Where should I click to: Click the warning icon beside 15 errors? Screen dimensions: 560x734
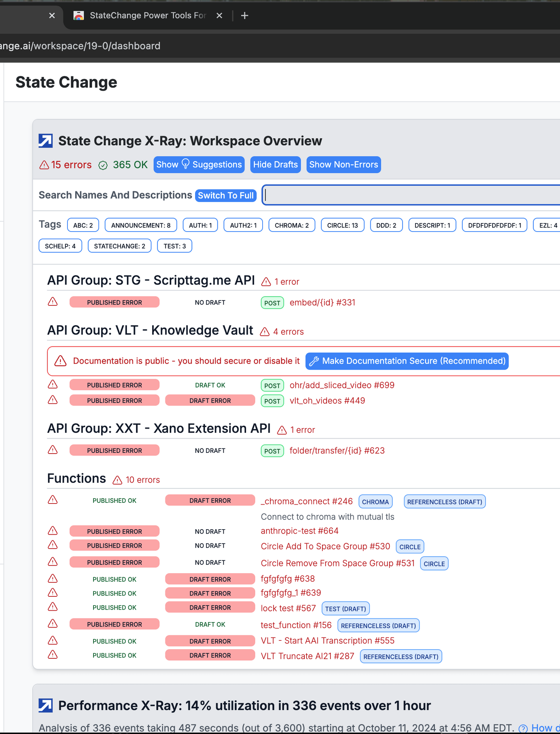point(44,165)
